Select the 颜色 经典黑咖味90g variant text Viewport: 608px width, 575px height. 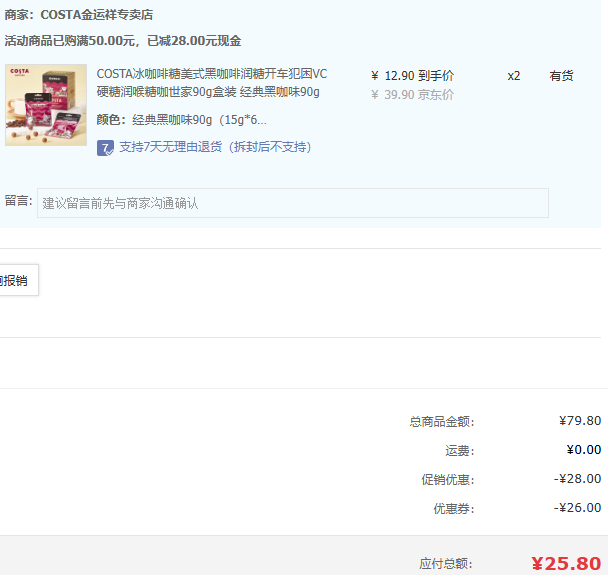click(x=181, y=120)
